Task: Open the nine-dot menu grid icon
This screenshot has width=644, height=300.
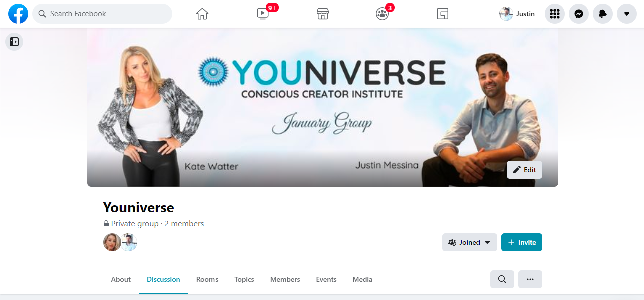Action: 555,14
